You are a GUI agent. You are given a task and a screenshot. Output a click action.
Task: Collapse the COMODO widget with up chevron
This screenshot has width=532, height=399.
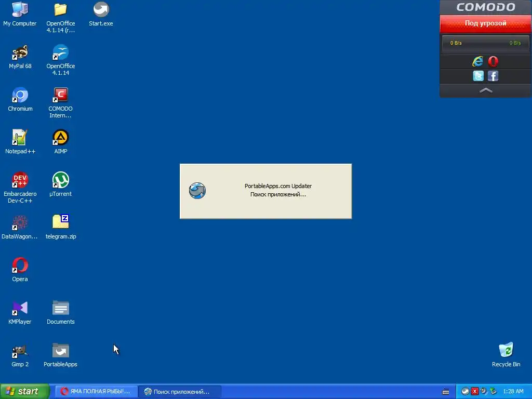coord(486,90)
